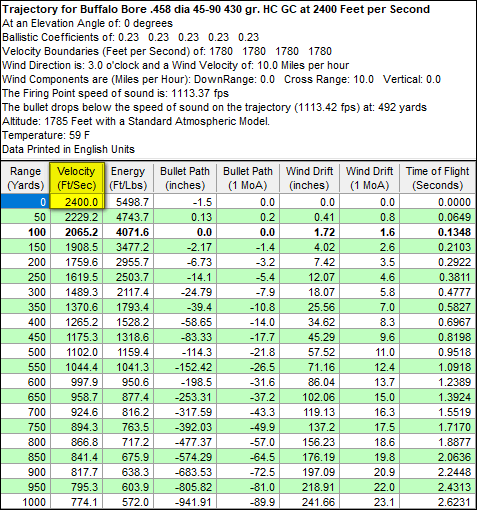
Task: Click energy value 816.2
Action: pos(128,412)
